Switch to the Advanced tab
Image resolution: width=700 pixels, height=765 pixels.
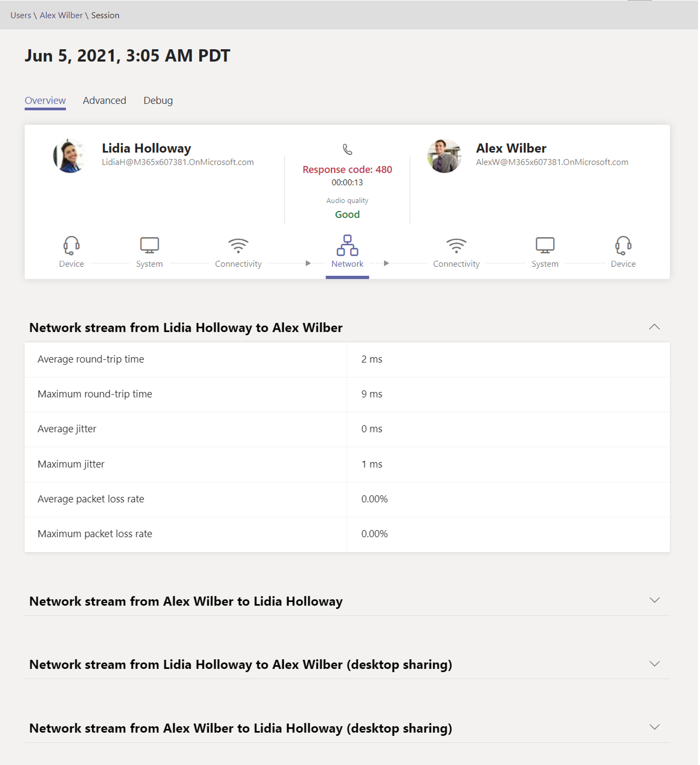104,100
